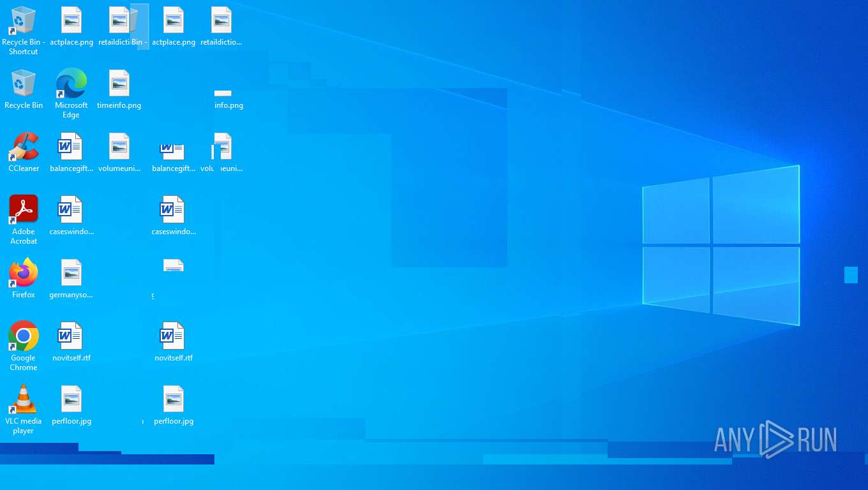Screen dimensions: 868x490
Task: Open the Adobe Acrobat shortcut
Action: (24, 219)
